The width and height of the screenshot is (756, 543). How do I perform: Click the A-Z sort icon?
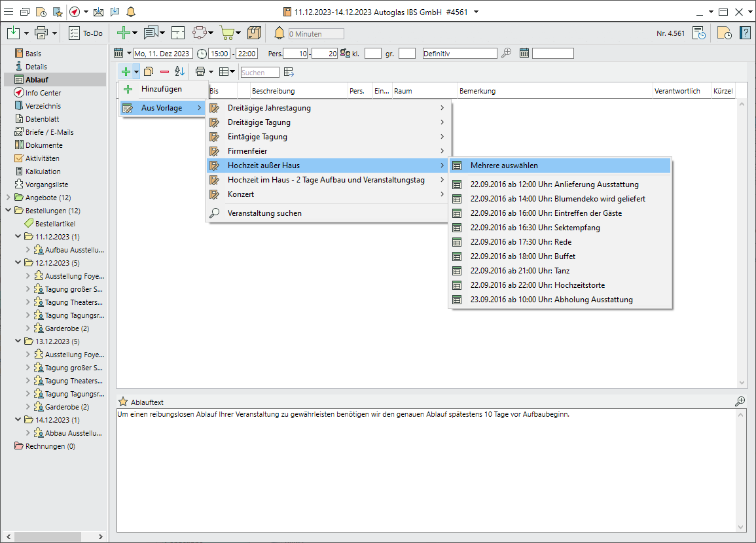tap(179, 72)
